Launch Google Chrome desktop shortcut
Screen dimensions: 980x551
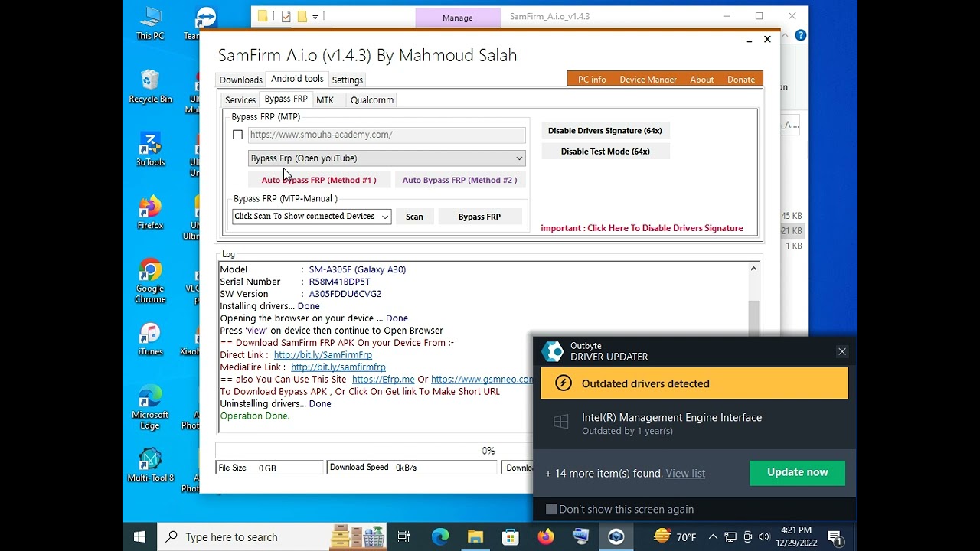point(150,282)
